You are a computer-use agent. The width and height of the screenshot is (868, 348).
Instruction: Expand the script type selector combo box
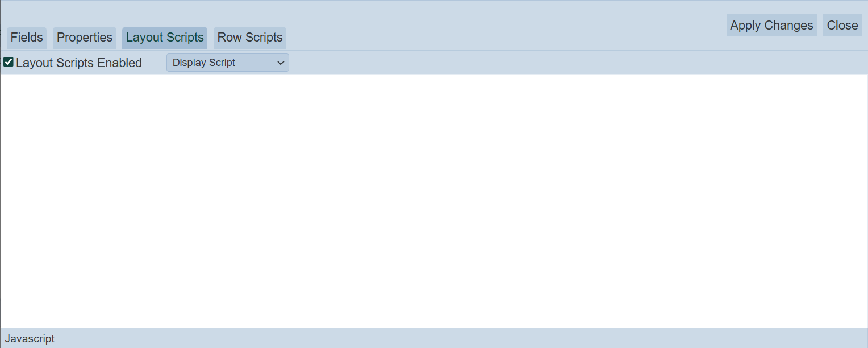(x=227, y=63)
